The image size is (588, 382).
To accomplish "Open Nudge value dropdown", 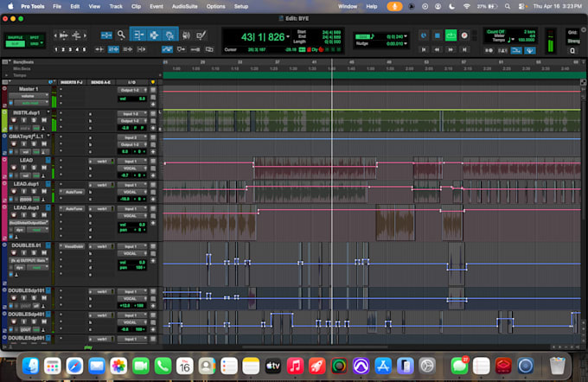I will [x=406, y=43].
